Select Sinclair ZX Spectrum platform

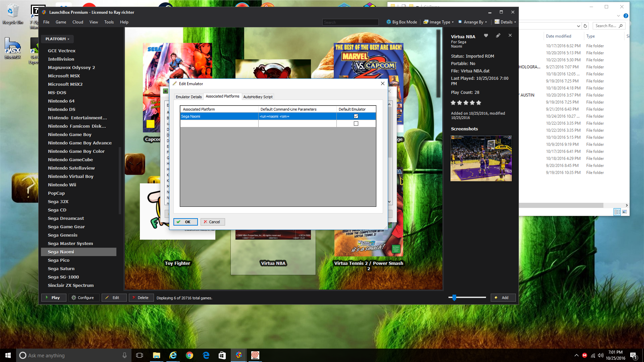pos(71,285)
